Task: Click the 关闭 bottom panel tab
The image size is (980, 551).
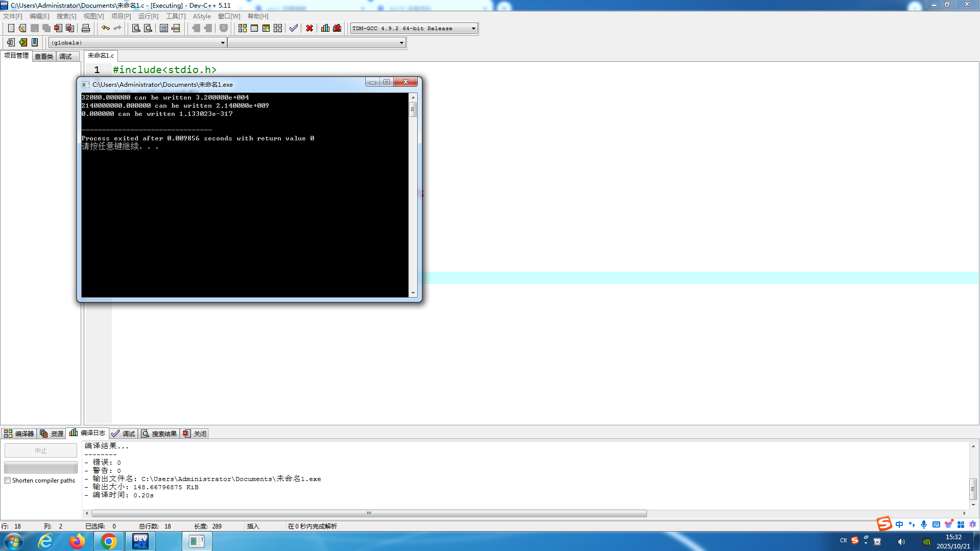Action: point(195,434)
